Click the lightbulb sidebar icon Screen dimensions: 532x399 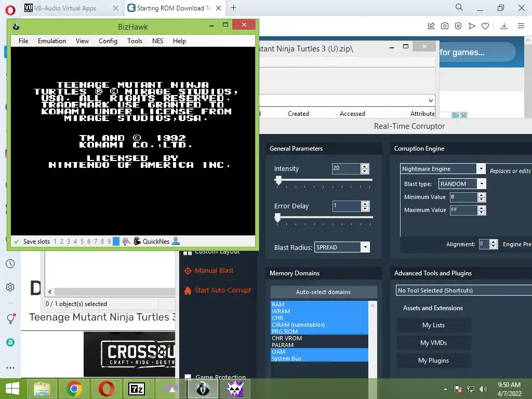(x=10, y=318)
